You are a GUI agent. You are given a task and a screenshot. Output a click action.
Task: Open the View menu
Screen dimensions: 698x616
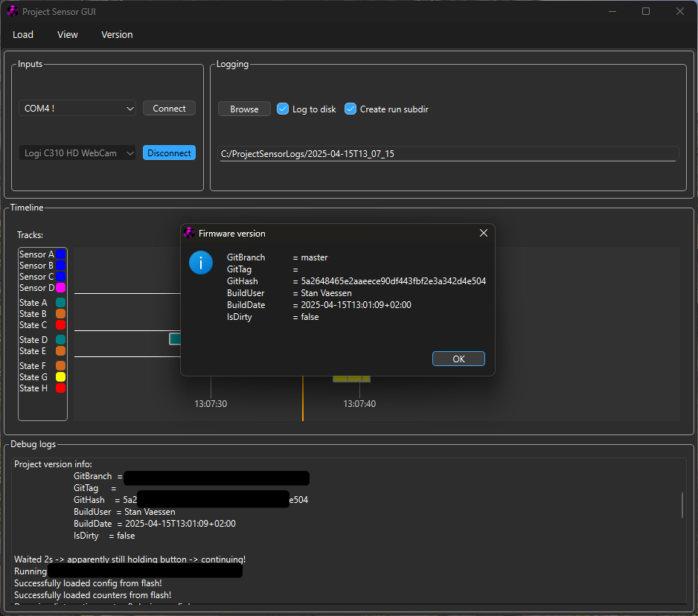point(67,34)
